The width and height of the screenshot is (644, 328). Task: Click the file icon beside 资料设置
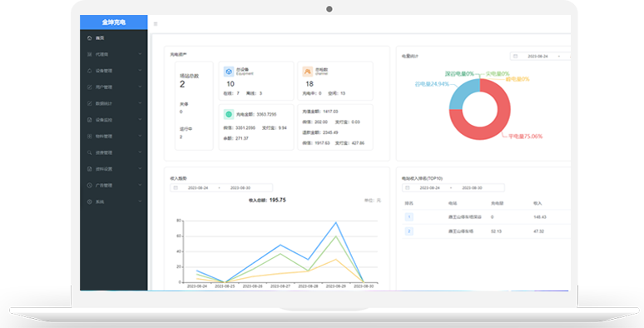[90, 169]
